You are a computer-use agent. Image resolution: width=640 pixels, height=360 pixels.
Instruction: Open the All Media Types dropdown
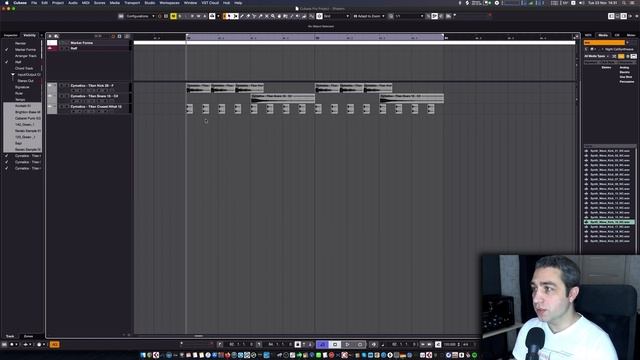point(596,56)
